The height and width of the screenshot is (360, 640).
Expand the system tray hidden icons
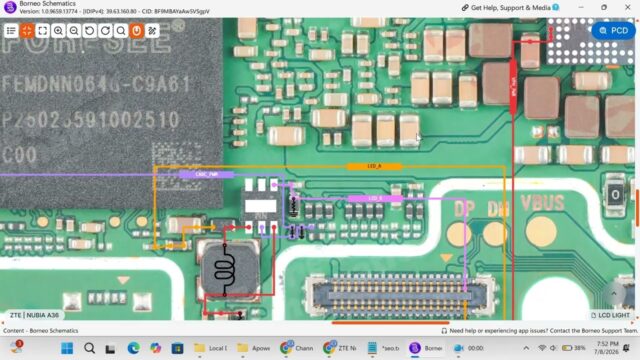coord(526,348)
